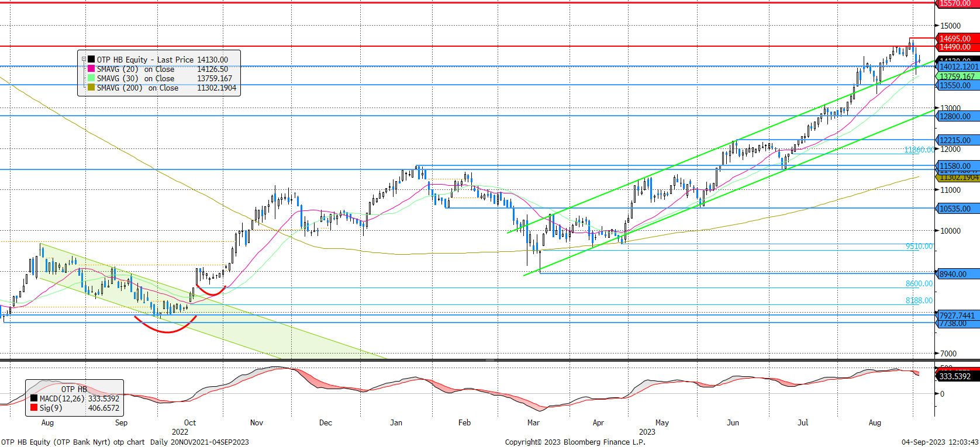Click the red Sig(9) legend swatch

click(34, 408)
